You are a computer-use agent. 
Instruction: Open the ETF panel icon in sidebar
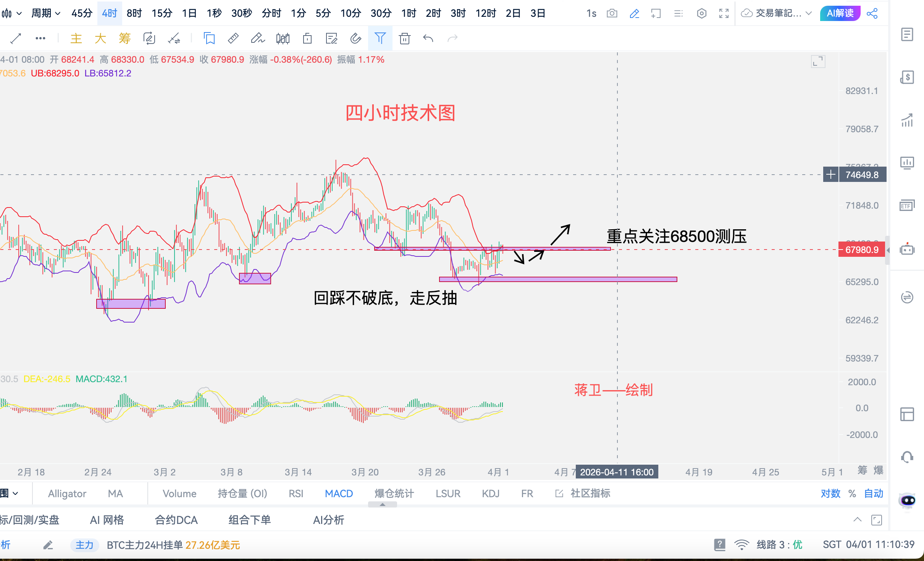(x=907, y=206)
